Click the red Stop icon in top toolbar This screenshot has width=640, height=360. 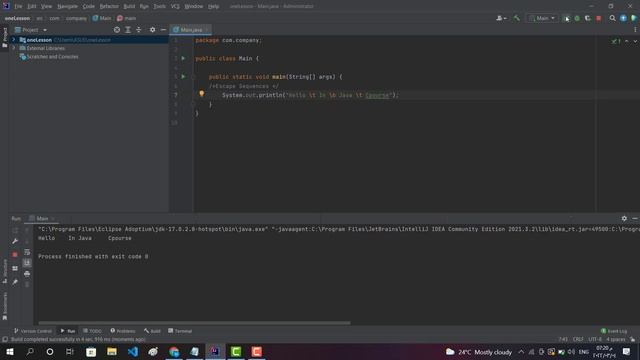pos(599,18)
